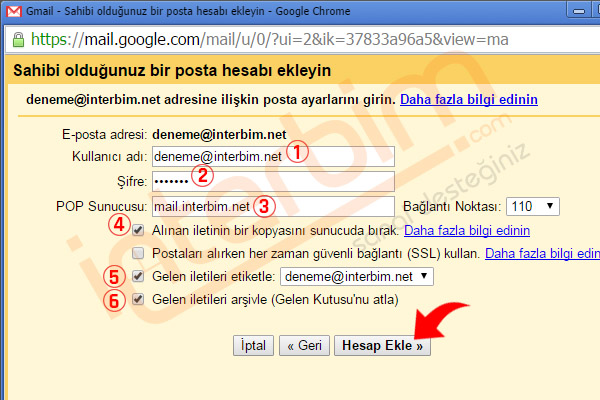
Task: Open the deneme@interbim.net label dropdown
Action: pos(357,276)
